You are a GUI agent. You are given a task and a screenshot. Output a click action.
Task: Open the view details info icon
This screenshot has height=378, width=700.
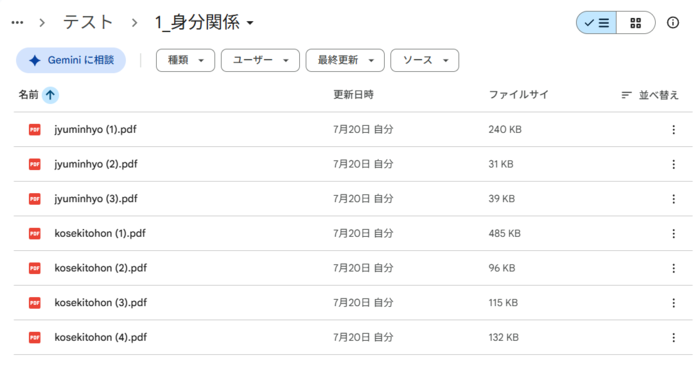(673, 23)
